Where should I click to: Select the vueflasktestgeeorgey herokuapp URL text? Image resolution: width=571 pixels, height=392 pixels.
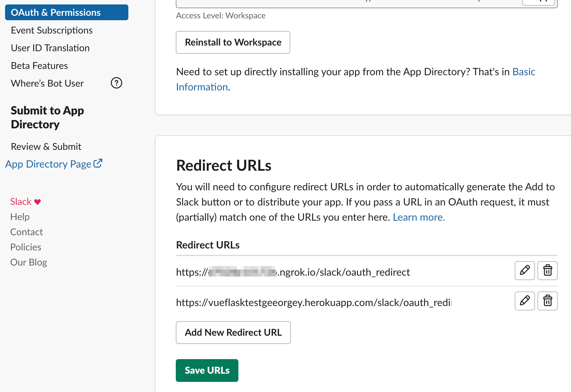314,303
